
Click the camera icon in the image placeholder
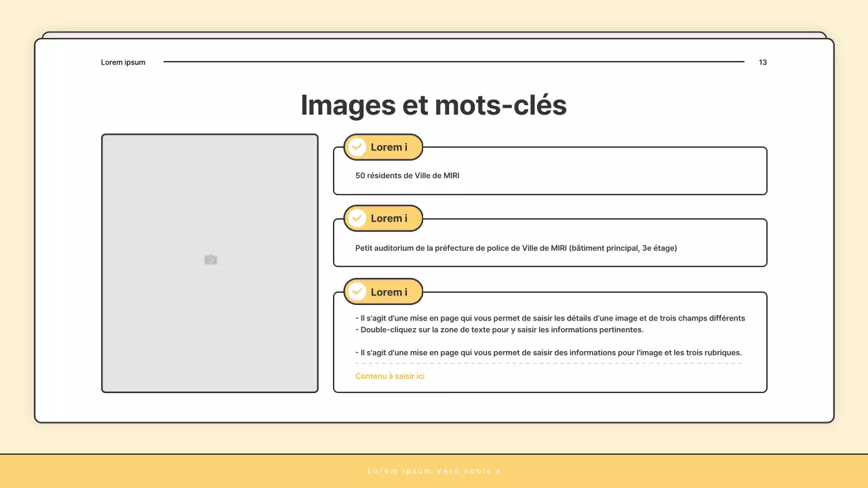click(x=210, y=260)
